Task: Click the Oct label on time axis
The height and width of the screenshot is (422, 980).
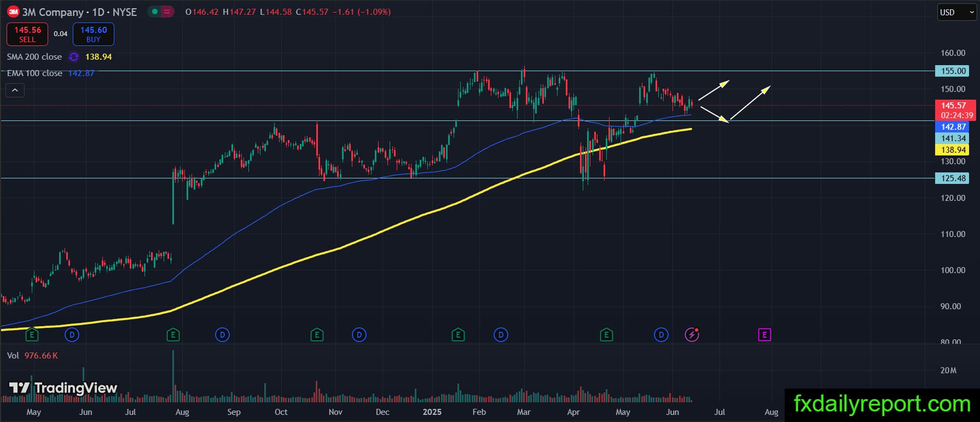Action: [281, 412]
